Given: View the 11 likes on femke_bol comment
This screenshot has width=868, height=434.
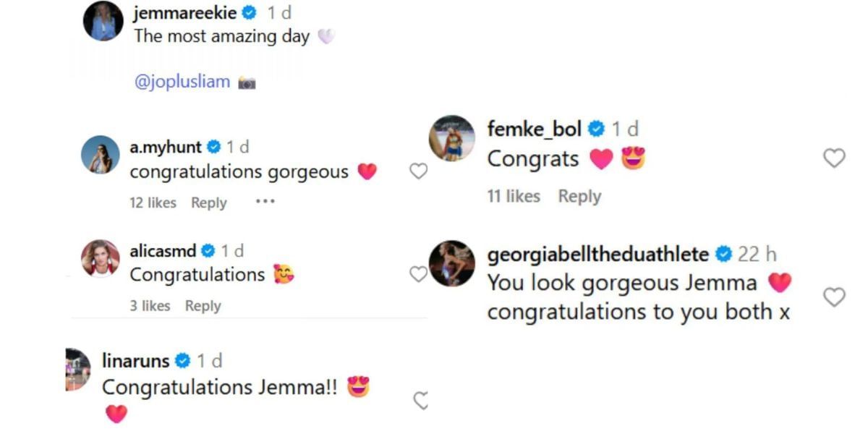Looking at the screenshot, I should [514, 196].
